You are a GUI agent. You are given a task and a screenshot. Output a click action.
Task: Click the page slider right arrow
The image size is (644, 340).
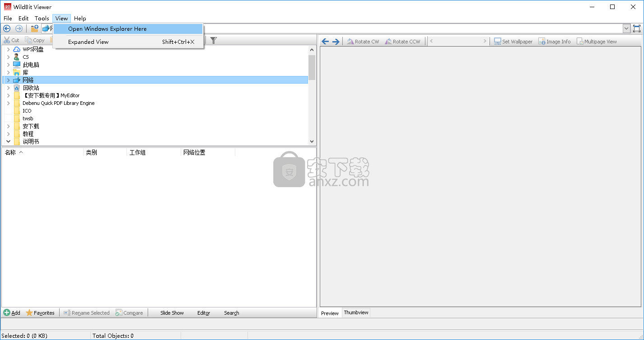tap(485, 41)
